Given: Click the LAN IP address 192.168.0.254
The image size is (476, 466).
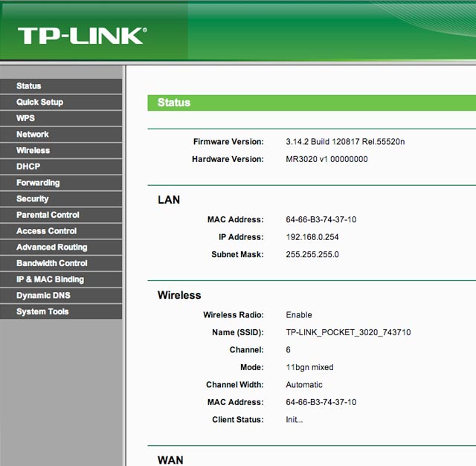Looking at the screenshot, I should click(x=311, y=237).
